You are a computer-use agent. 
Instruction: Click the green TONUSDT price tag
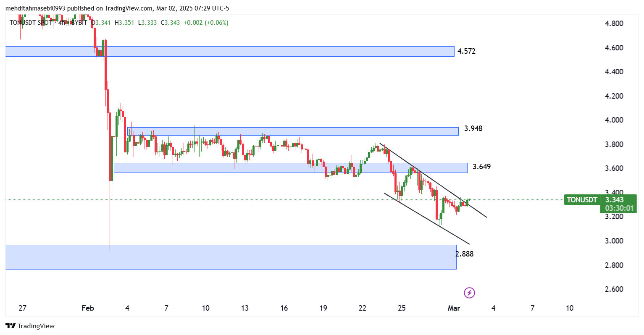582,200
